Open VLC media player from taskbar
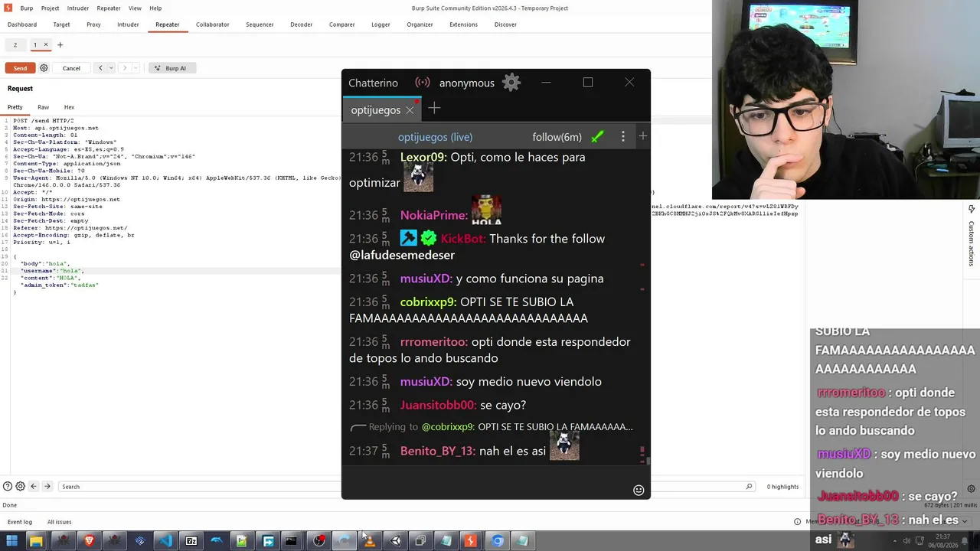Image resolution: width=980 pixels, height=551 pixels. pyautogui.click(x=370, y=541)
